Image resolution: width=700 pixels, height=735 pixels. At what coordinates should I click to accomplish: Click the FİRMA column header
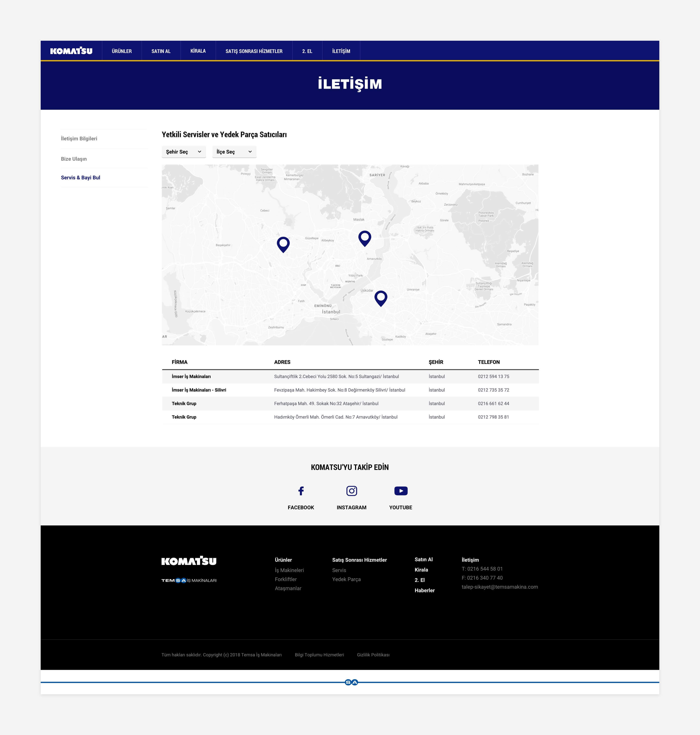click(x=179, y=362)
